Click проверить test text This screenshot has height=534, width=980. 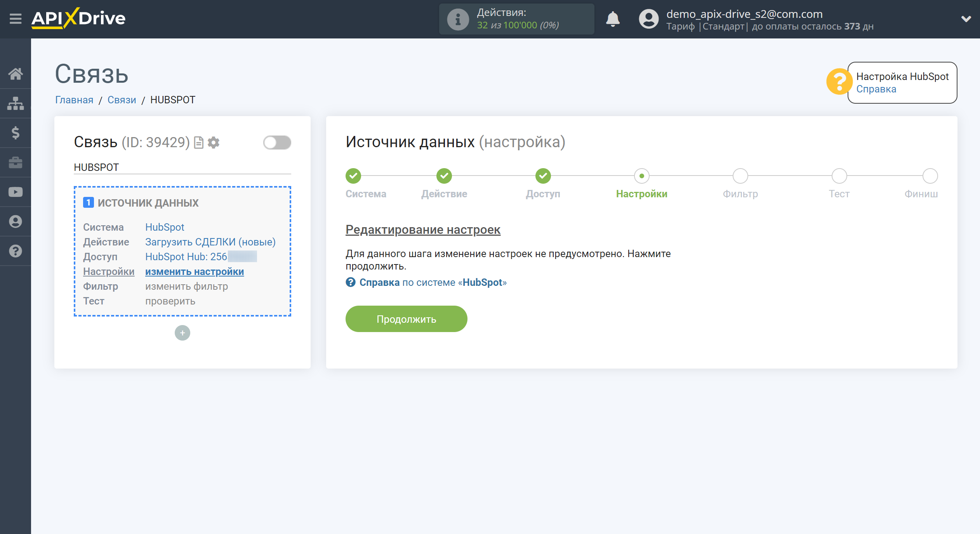[170, 301]
